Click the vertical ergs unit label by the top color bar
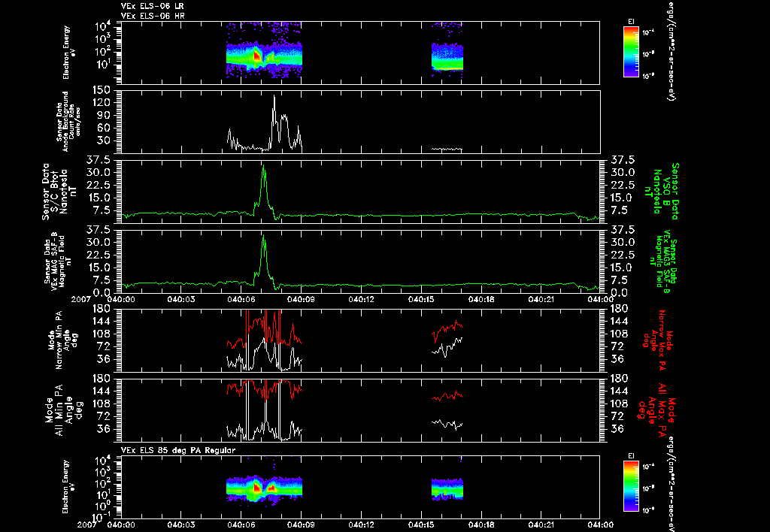Image resolution: width=770 pixels, height=532 pixels. (670, 51)
